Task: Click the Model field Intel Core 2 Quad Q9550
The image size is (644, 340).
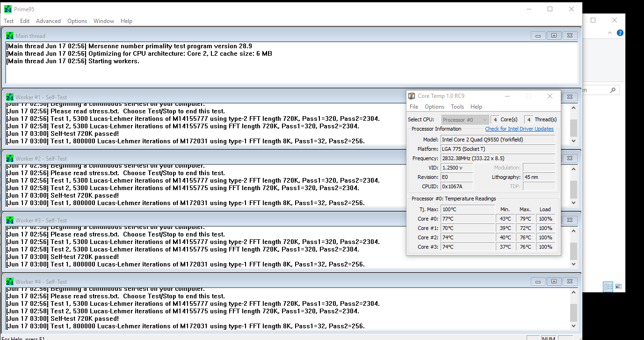Action: 498,140
